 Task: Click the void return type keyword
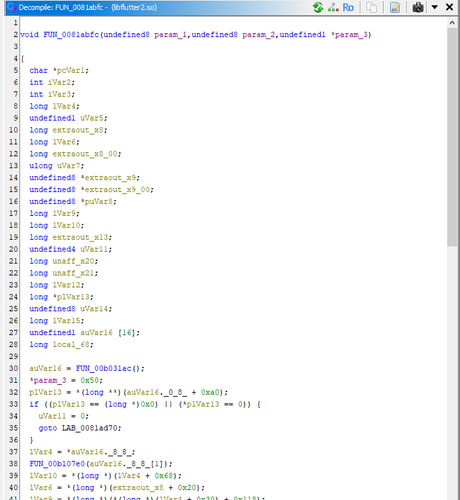pos(29,35)
